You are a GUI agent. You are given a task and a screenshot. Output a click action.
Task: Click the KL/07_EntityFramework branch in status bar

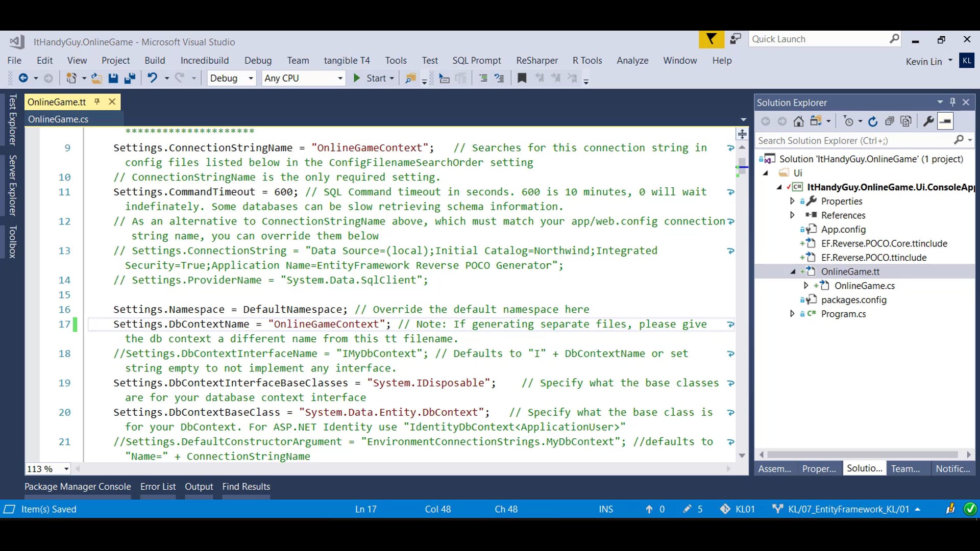coord(847,509)
